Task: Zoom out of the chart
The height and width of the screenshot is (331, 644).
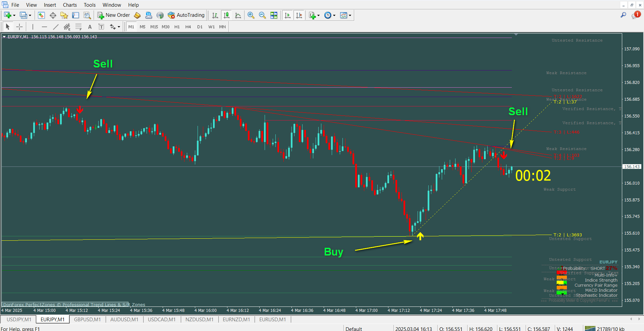Action: pyautogui.click(x=262, y=15)
